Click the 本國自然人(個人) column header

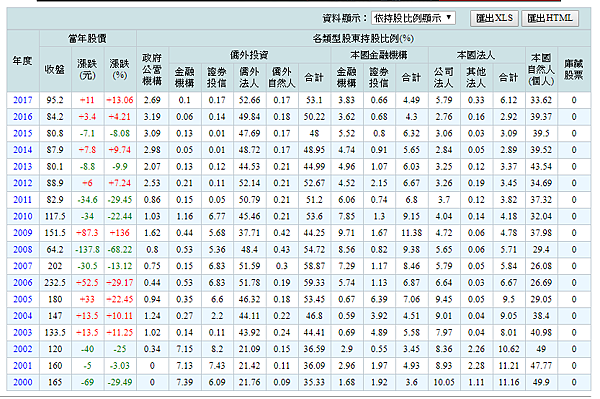[x=541, y=70]
